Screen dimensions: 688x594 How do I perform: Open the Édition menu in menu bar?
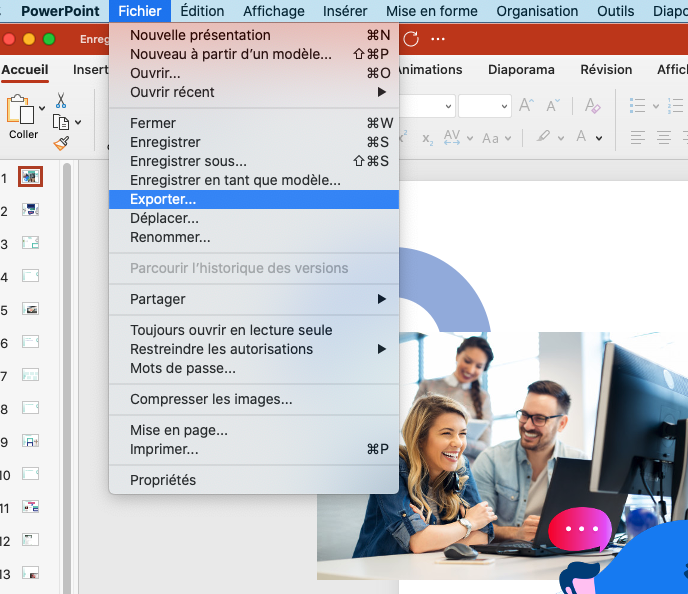202,11
